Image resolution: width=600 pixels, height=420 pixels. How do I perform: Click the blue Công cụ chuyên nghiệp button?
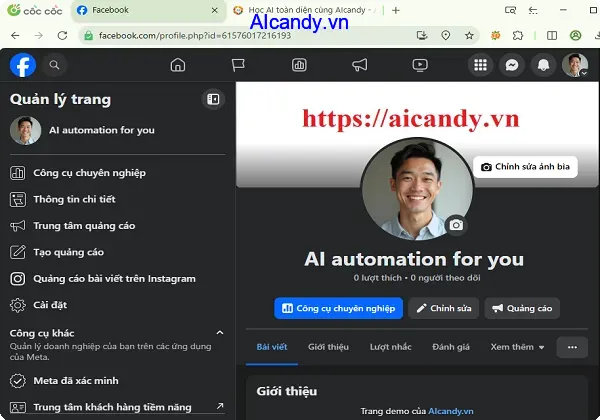338,308
